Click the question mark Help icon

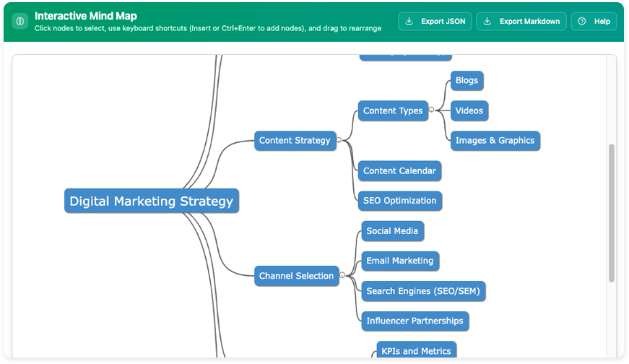pos(581,21)
